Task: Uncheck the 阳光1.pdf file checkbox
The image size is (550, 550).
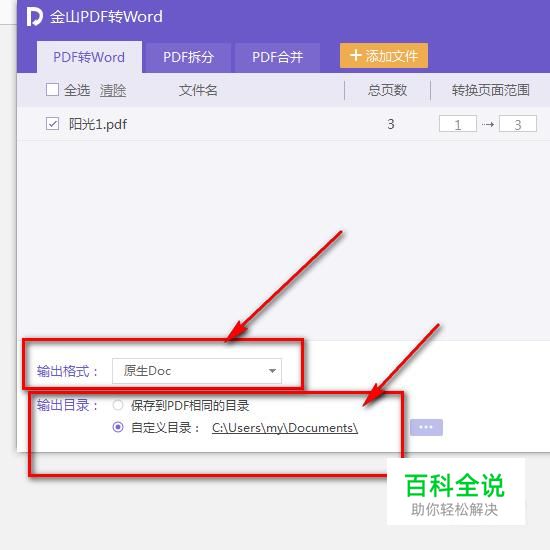Action: coord(52,123)
